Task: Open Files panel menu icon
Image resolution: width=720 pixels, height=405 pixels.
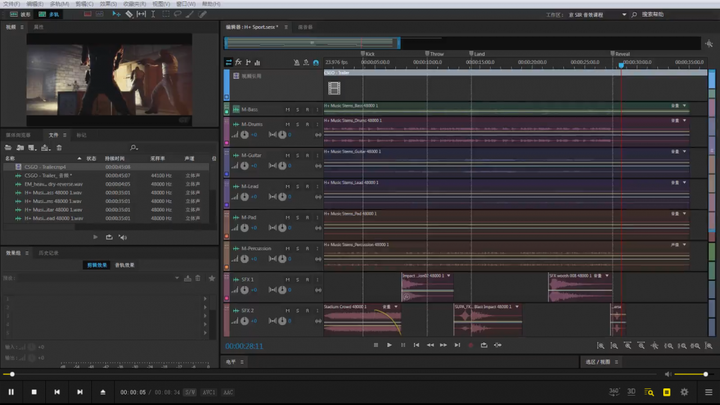Action: pos(65,135)
